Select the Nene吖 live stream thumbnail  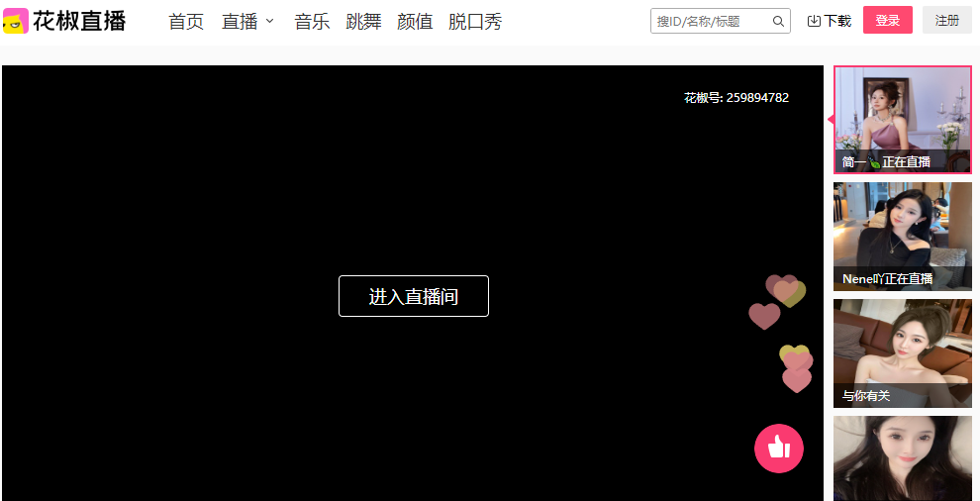point(903,237)
